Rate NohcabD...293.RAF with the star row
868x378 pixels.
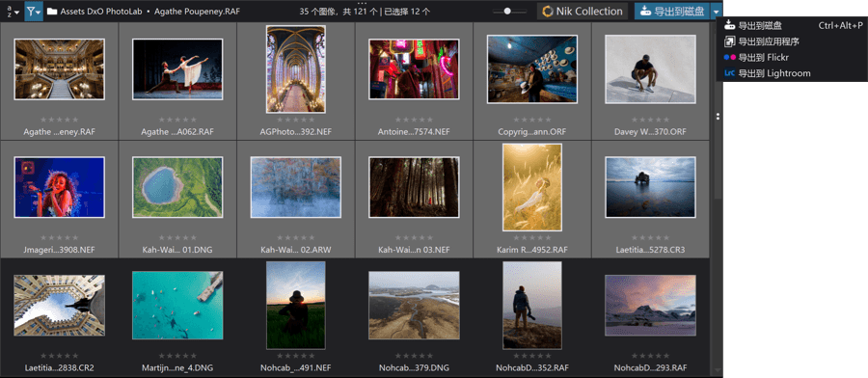[x=650, y=356]
